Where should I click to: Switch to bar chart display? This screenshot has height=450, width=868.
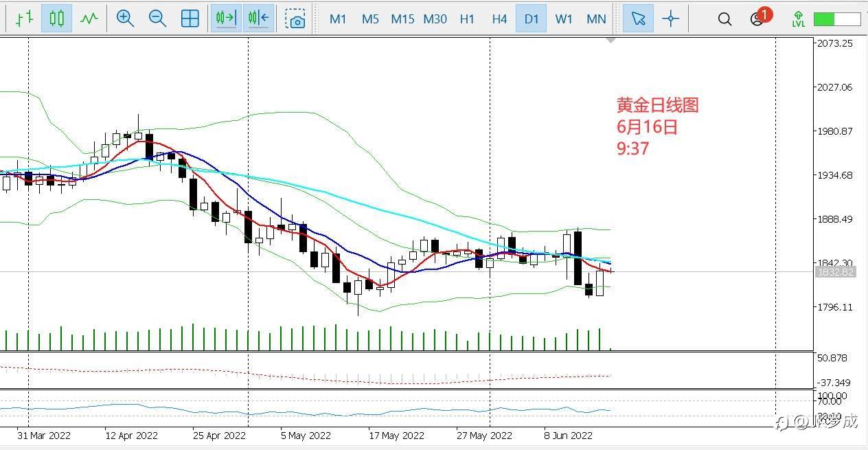pyautogui.click(x=24, y=19)
